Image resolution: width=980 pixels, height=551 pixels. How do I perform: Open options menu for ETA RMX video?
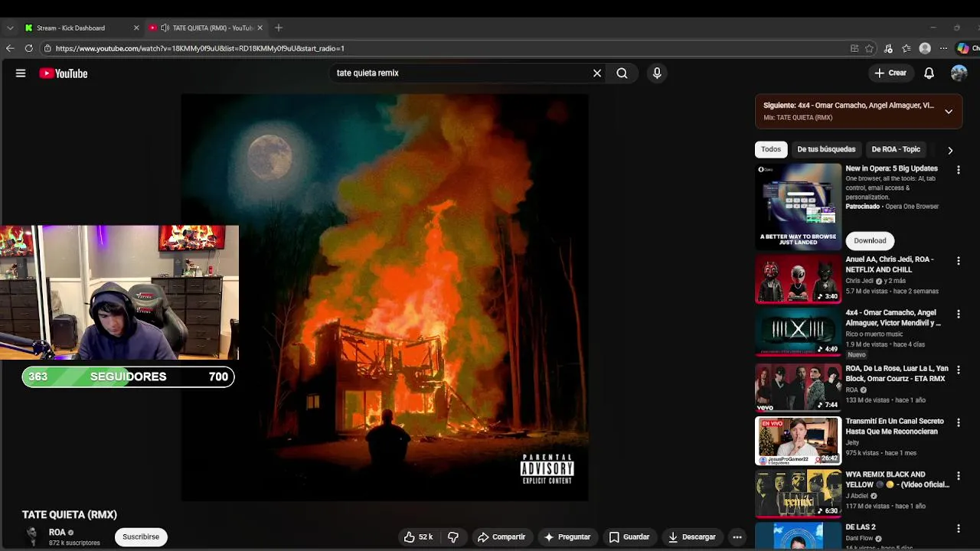point(958,370)
